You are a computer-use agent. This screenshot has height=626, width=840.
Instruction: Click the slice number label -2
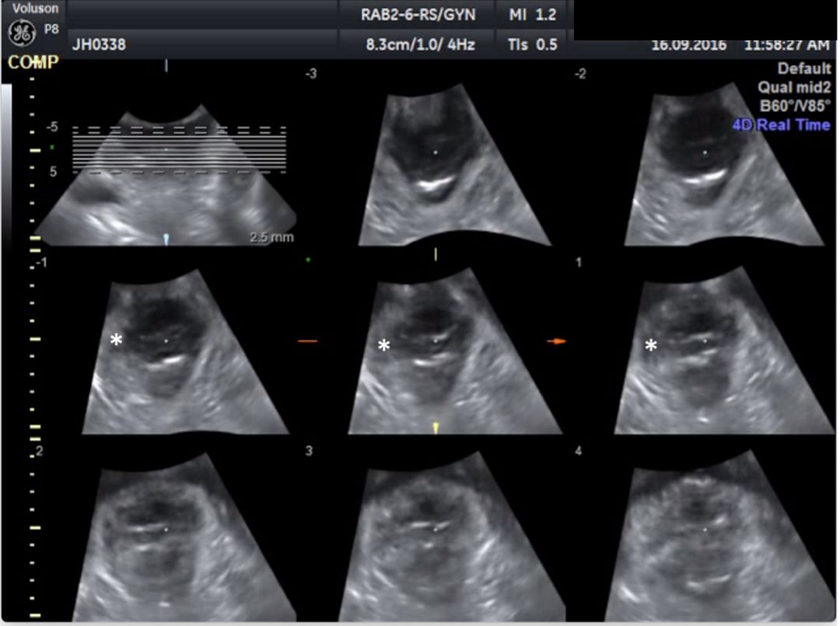tap(580, 73)
